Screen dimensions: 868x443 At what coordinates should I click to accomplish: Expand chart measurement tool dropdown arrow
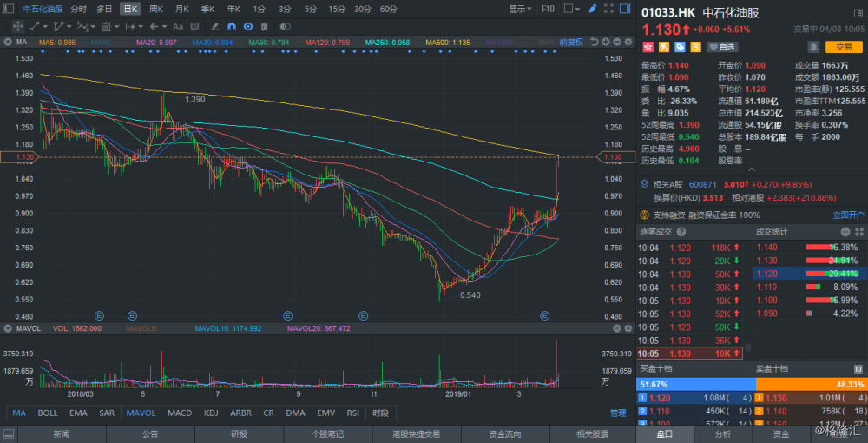(x=117, y=27)
